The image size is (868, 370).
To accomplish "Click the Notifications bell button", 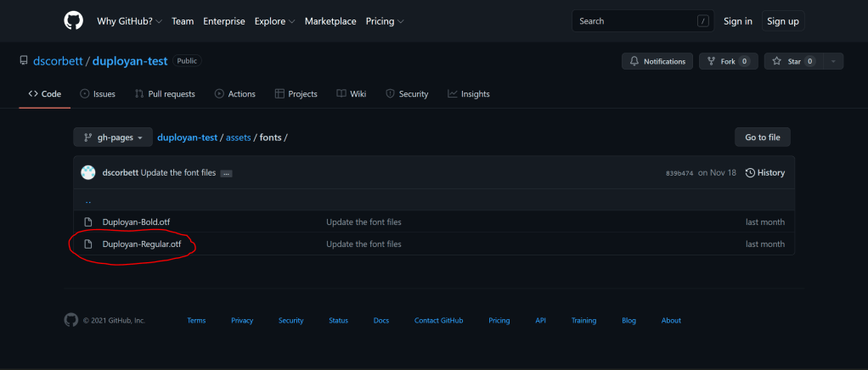I will [x=657, y=61].
